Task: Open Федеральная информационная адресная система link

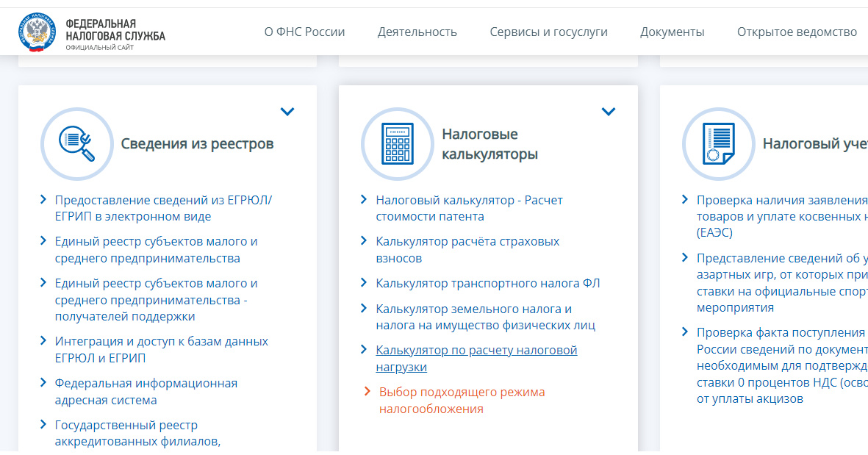Action: click(146, 391)
